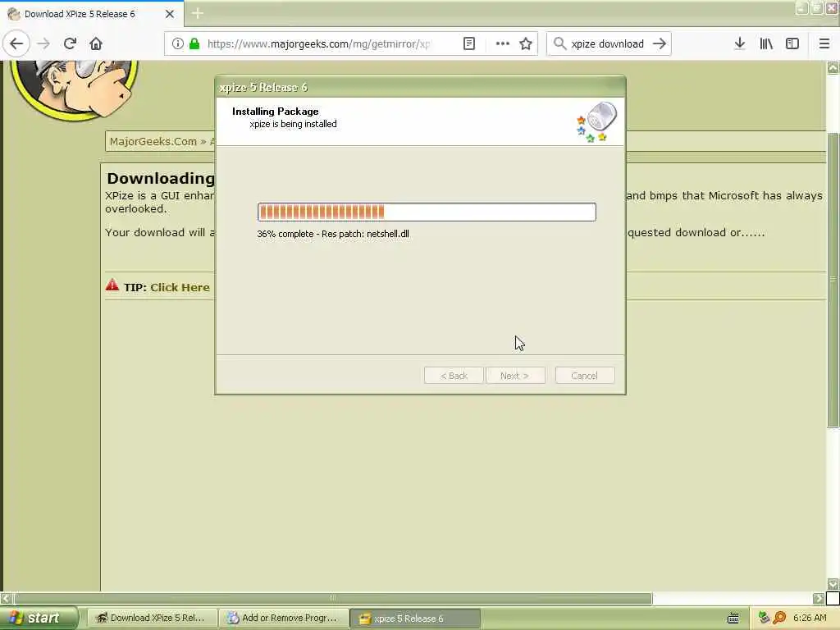This screenshot has width=840, height=630.
Task: Switch to Download XPize taskbar button
Action: (x=152, y=619)
